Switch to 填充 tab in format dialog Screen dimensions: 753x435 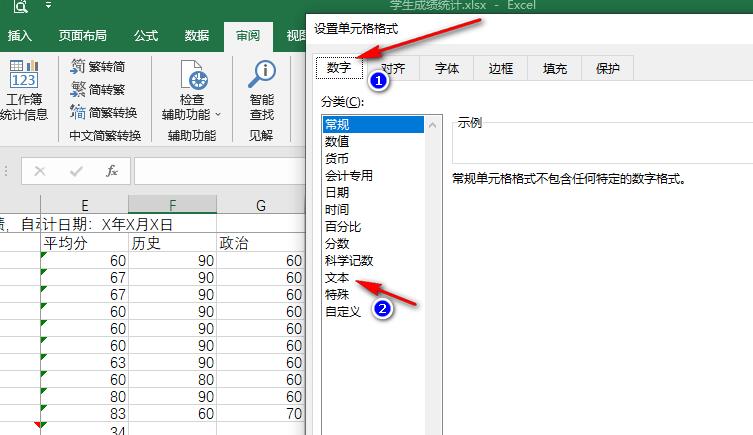click(555, 68)
